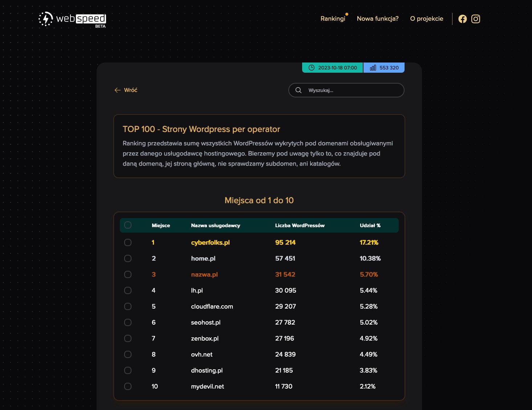The image size is (532, 410).
Task: Click the 17.21% share value
Action: click(x=369, y=242)
